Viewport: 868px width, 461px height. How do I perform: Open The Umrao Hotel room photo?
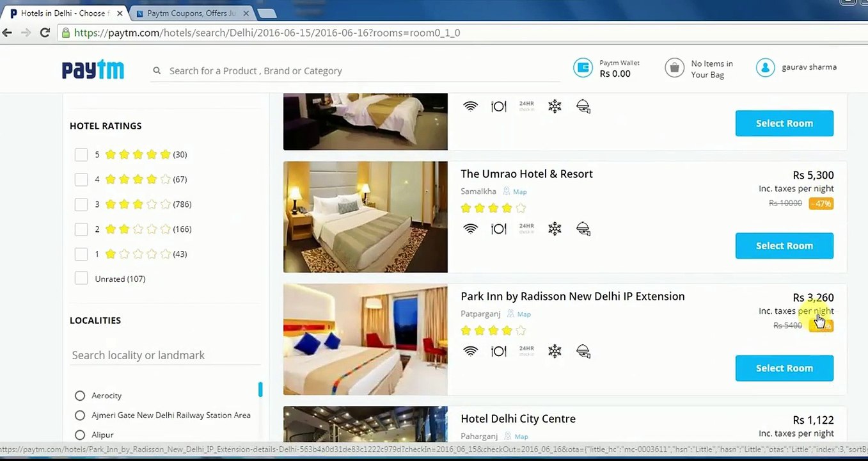tap(365, 217)
